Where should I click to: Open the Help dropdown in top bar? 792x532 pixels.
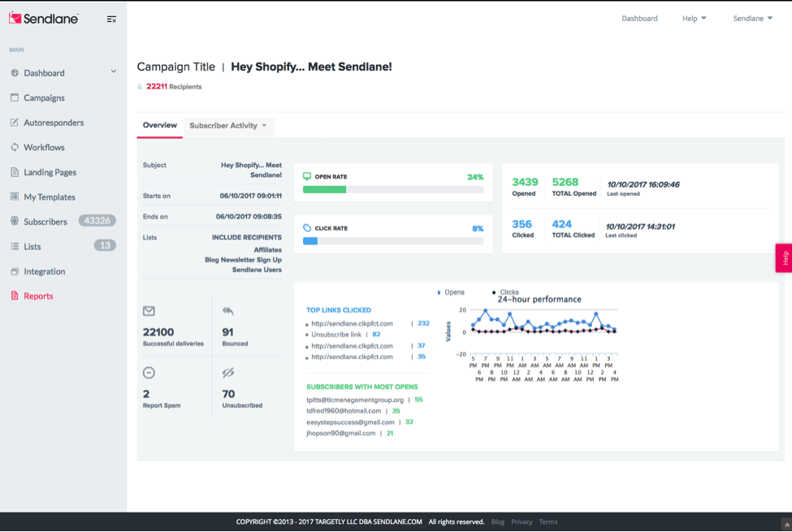pyautogui.click(x=694, y=18)
